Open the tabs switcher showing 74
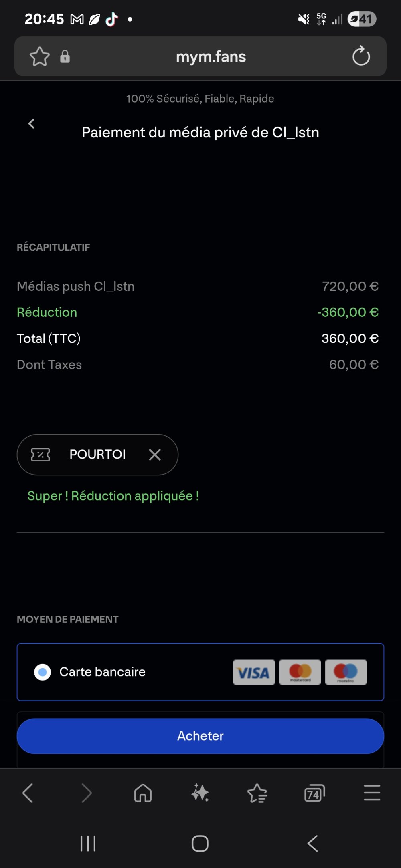 point(315,793)
